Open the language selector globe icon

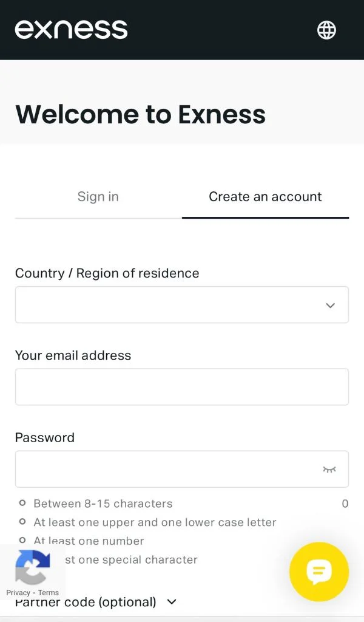(x=326, y=30)
